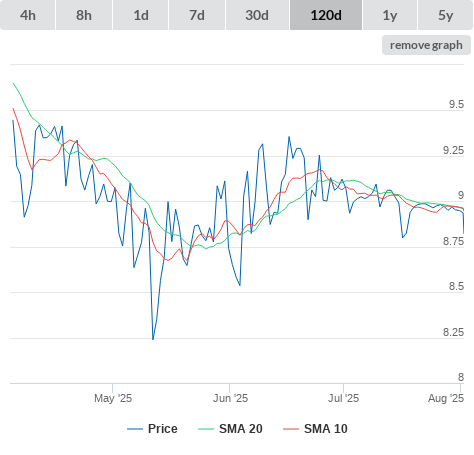The width and height of the screenshot is (474, 455).
Task: Change chart range to 1y
Action: pyautogui.click(x=390, y=15)
